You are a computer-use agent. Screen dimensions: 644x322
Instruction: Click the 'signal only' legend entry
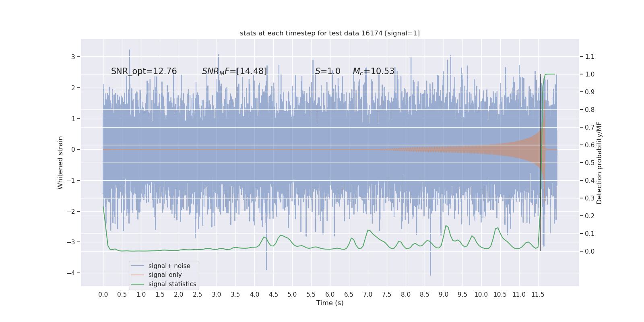(x=165, y=275)
